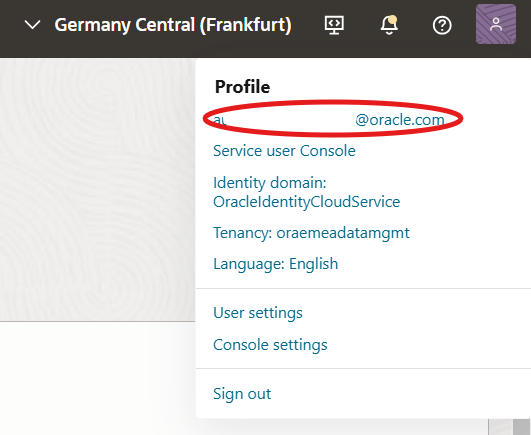Click the yellow notification badge on bell
This screenshot has height=435, width=531.
tap(392, 19)
